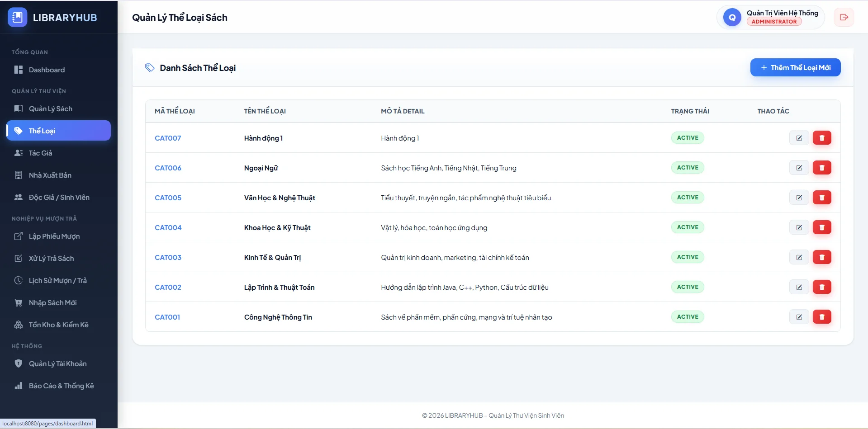
Task: Open Độc Giả / Sinh Viên page
Action: 59,197
